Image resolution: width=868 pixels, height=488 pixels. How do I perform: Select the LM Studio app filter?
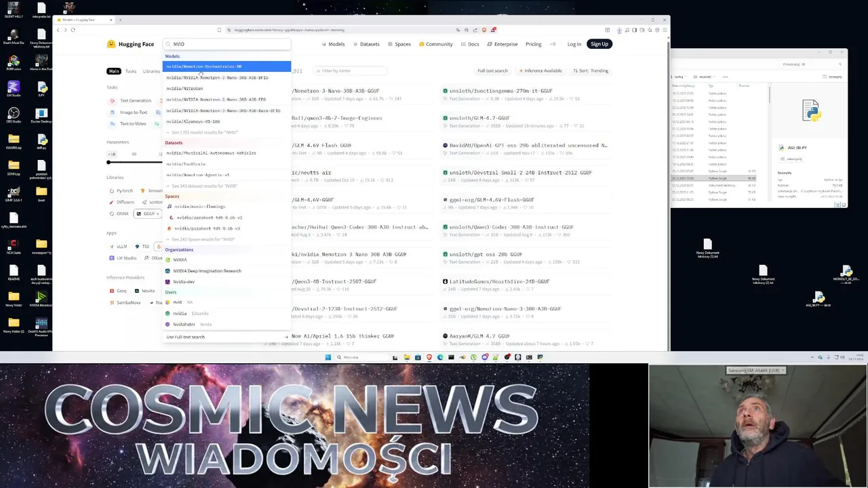pyautogui.click(x=123, y=258)
